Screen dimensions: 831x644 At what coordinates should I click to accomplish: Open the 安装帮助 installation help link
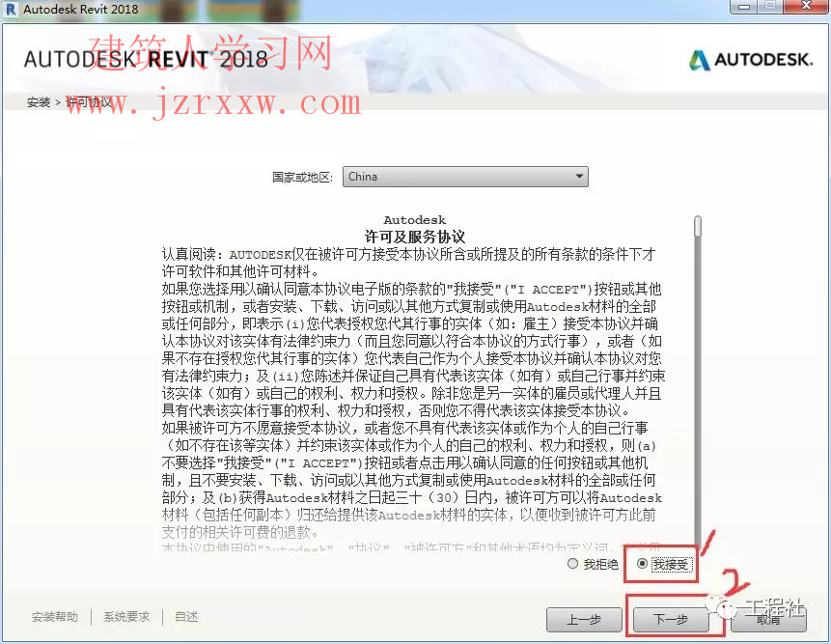(55, 616)
